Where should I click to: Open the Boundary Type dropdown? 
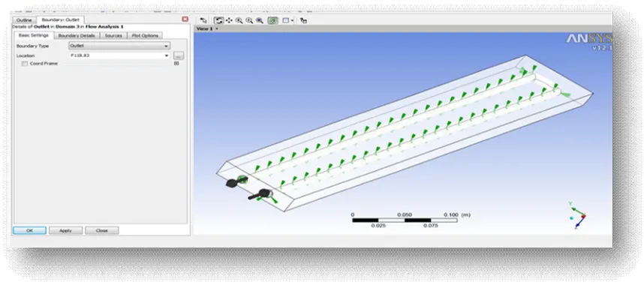tap(119, 46)
